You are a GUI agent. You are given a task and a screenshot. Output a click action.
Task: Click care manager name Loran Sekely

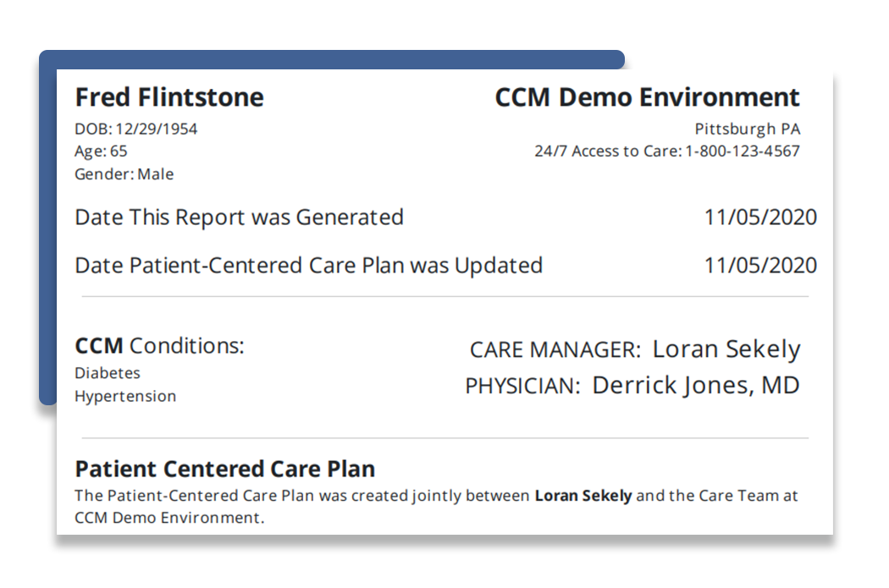point(726,349)
